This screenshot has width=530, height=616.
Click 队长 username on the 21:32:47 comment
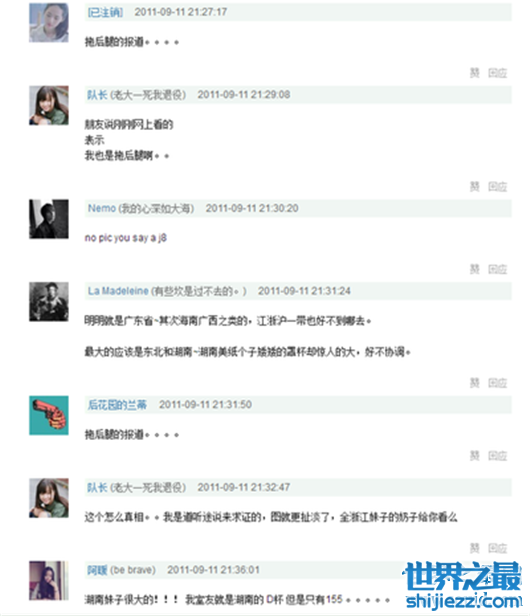97,488
